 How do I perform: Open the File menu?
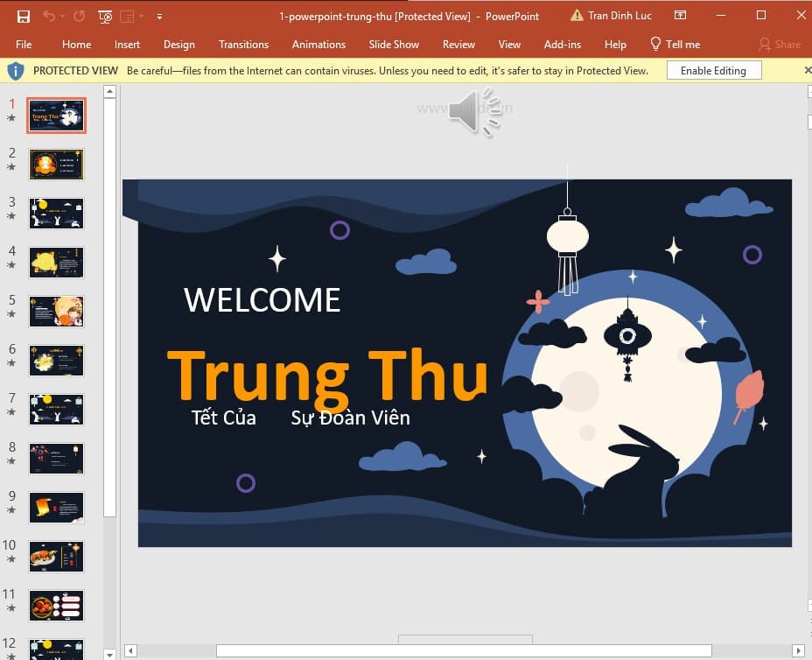(x=24, y=44)
